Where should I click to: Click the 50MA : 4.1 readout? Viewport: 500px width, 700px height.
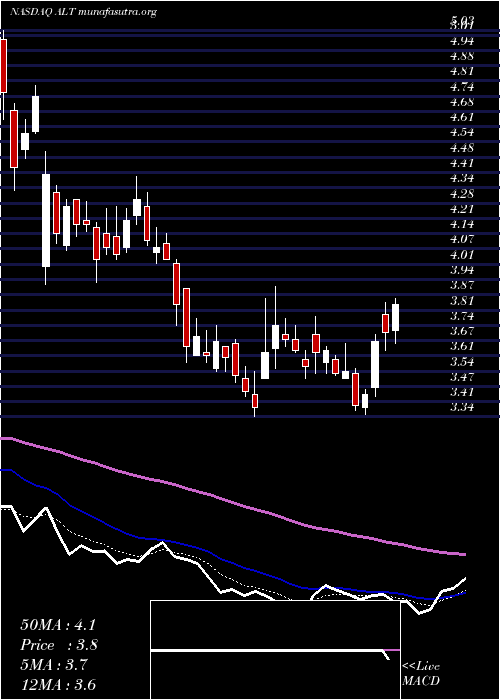58,625
